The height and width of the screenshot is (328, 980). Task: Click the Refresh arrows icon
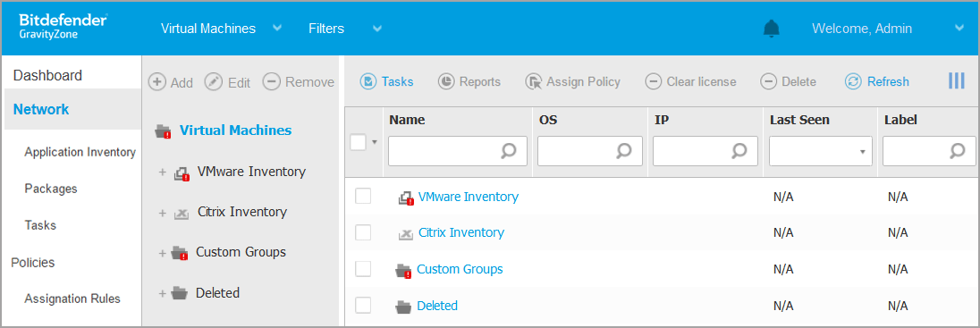(853, 81)
